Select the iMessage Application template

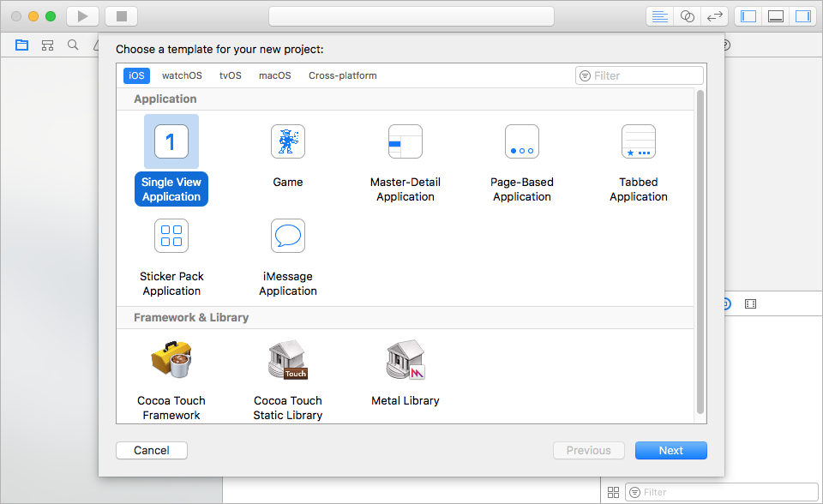coord(288,257)
